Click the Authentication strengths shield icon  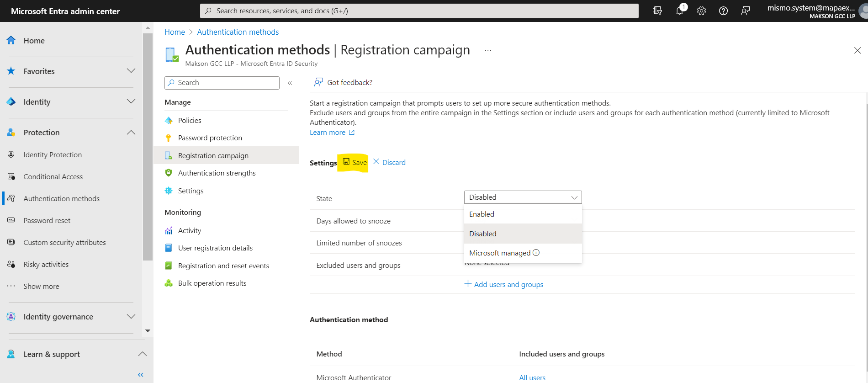(169, 173)
